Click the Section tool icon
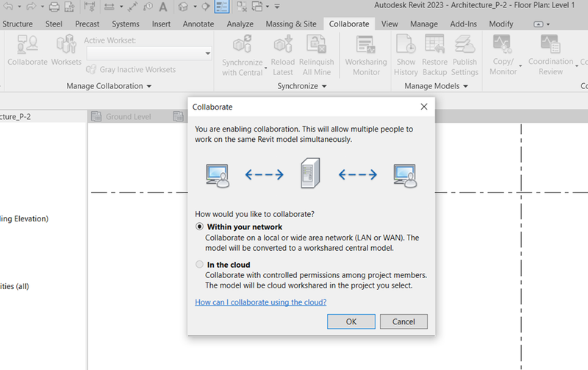The image size is (588, 370). coord(206,7)
